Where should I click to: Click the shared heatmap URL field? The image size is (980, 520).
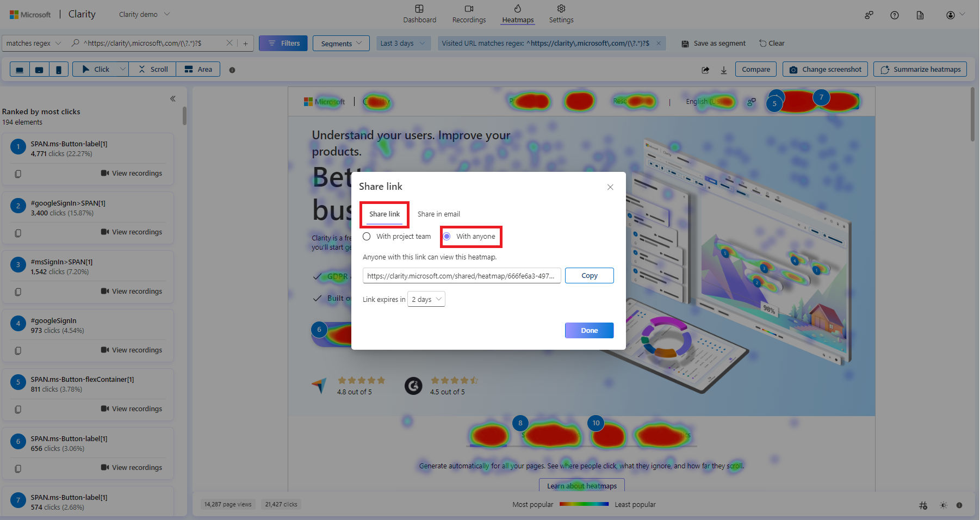click(462, 276)
